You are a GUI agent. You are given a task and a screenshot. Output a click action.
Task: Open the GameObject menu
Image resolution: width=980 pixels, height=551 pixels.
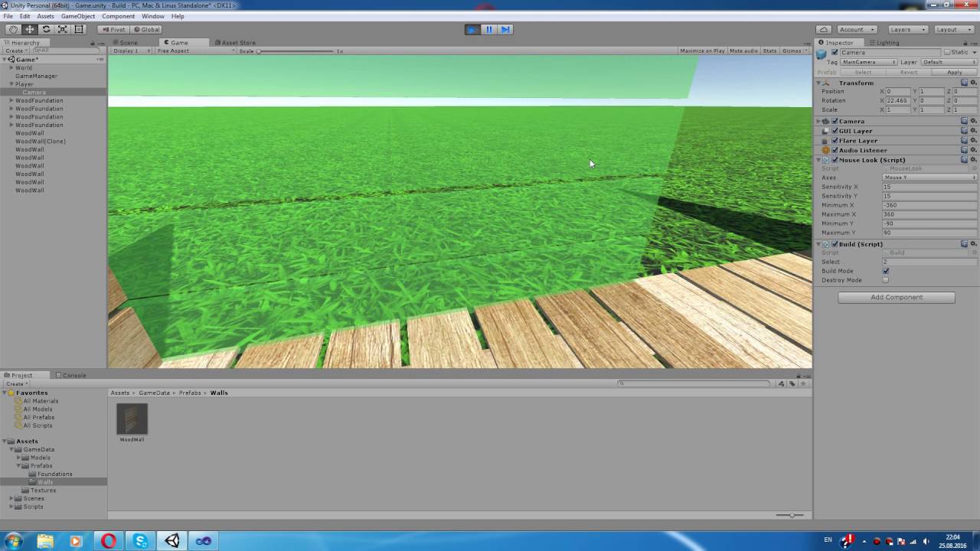coord(78,16)
